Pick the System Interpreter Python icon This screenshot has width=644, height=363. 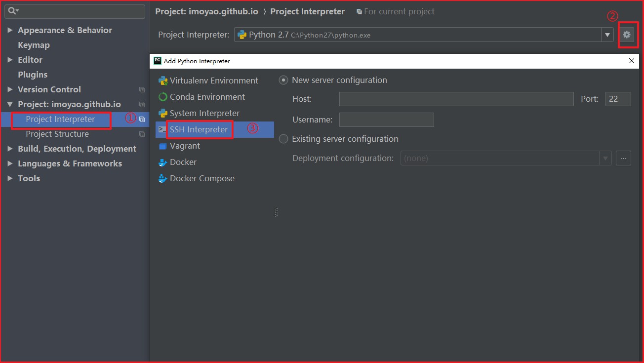pyautogui.click(x=162, y=114)
